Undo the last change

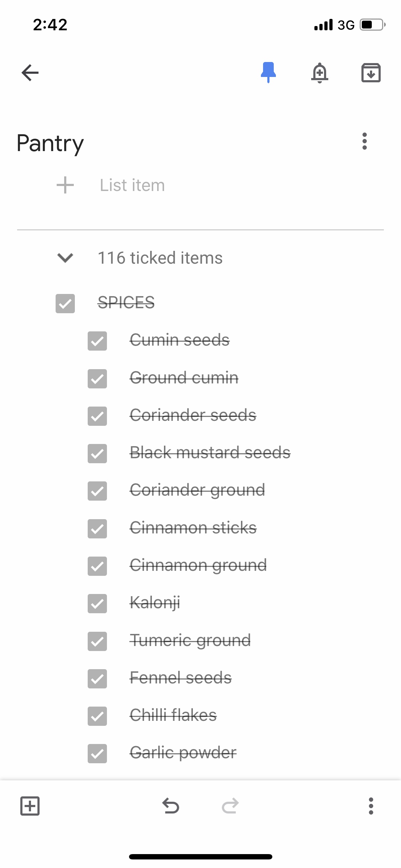pyautogui.click(x=171, y=806)
